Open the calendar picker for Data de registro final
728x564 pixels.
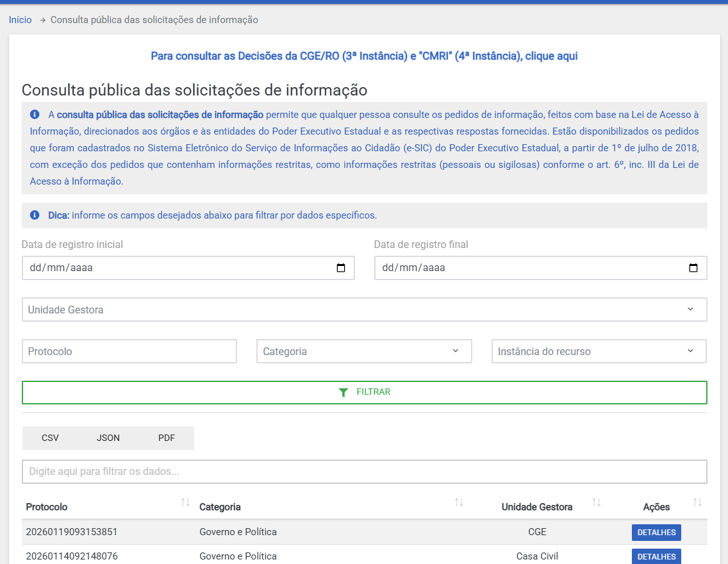click(693, 268)
